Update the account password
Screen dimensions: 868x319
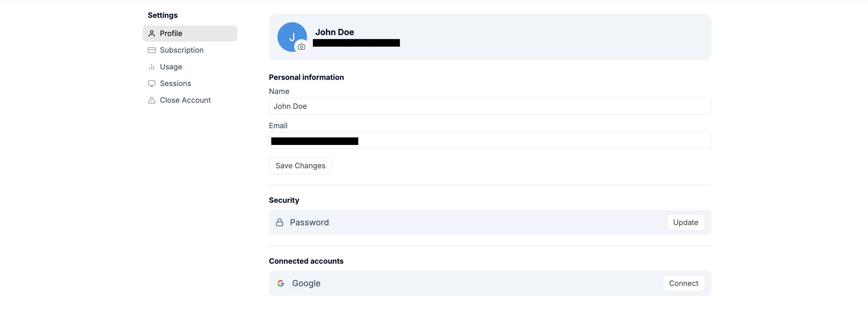click(685, 222)
